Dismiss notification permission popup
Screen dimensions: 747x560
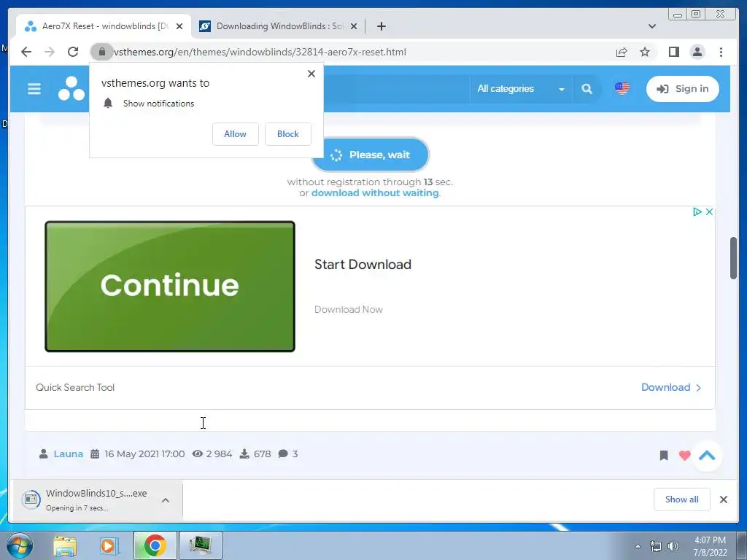(x=311, y=74)
